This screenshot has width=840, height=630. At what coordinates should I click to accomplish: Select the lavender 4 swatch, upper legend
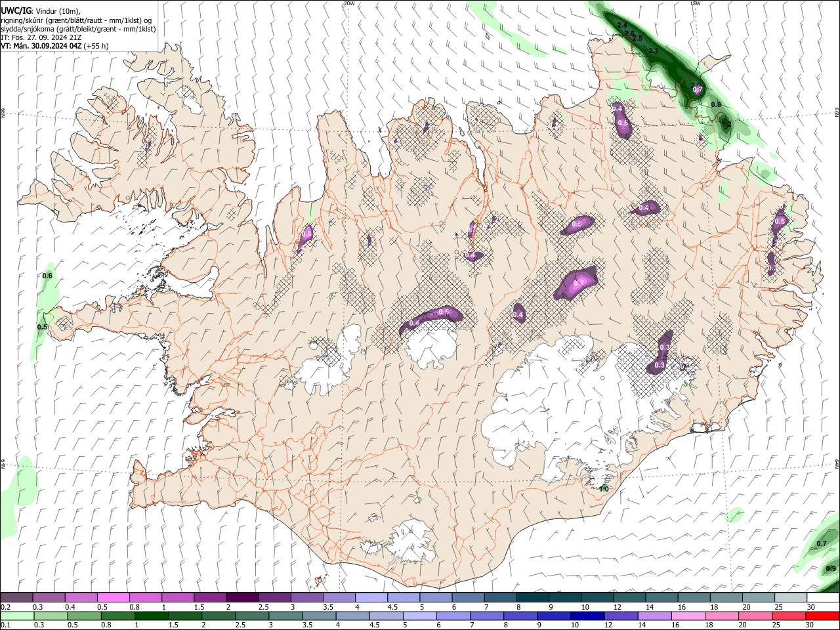pyautogui.click(x=371, y=597)
